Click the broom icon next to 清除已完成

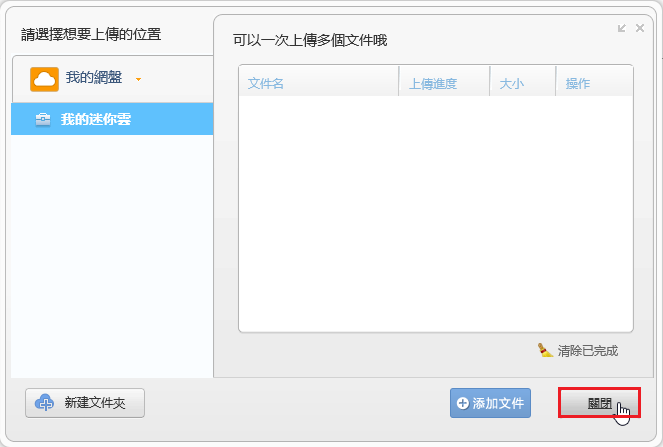545,350
